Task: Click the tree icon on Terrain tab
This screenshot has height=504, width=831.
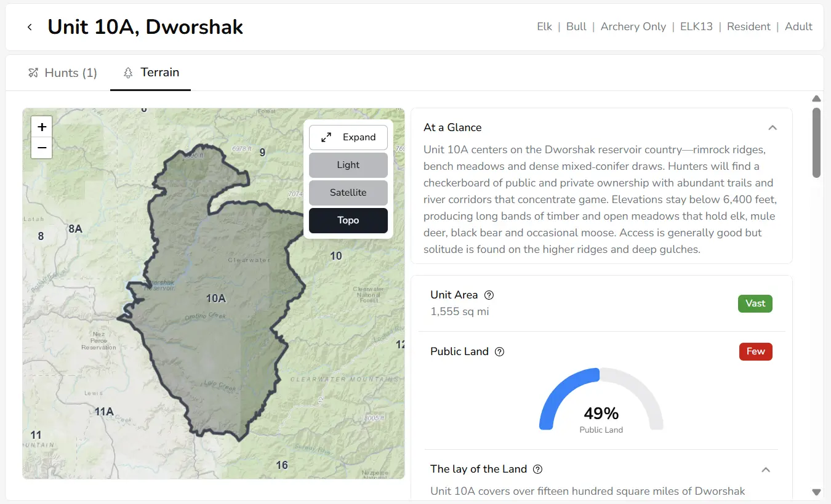Action: [x=128, y=73]
